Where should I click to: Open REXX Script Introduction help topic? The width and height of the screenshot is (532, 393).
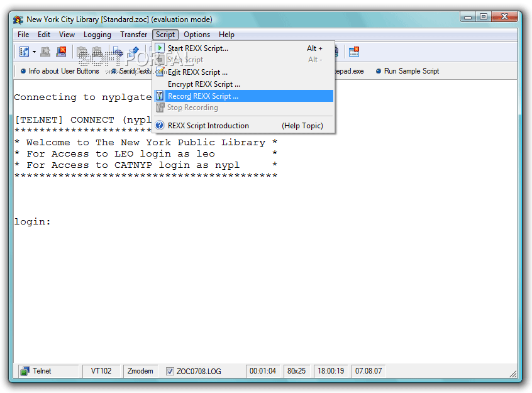click(243, 125)
